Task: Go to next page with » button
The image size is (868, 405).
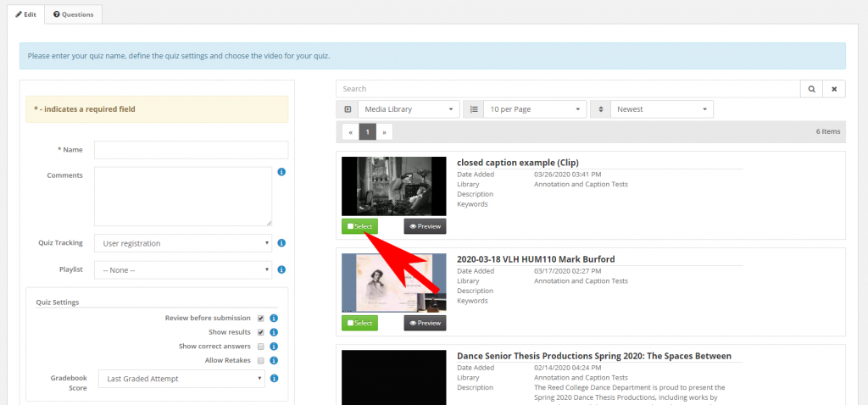Action: point(384,132)
